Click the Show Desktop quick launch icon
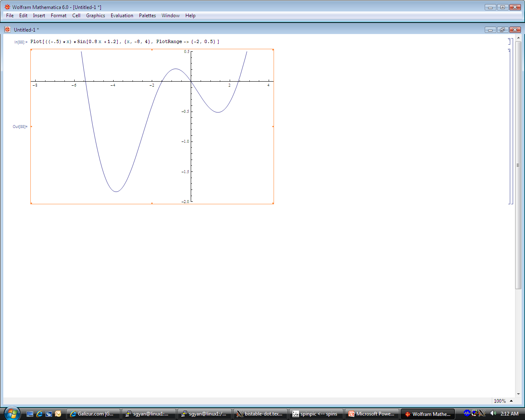 point(30,414)
